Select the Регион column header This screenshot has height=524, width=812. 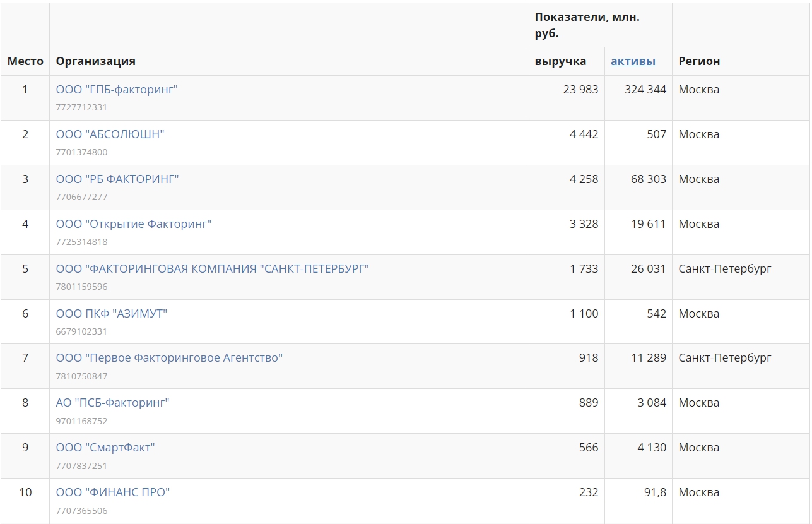coord(700,61)
